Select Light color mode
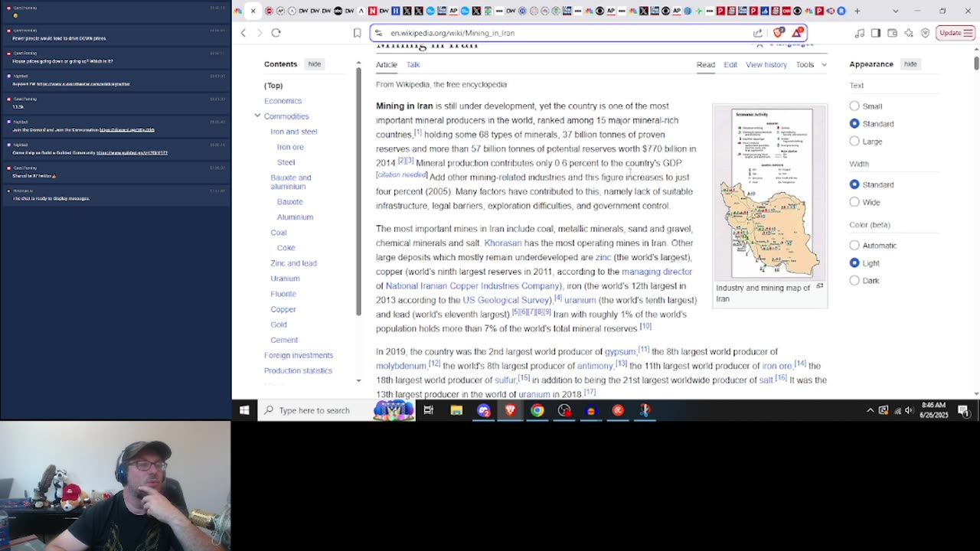 (x=854, y=262)
